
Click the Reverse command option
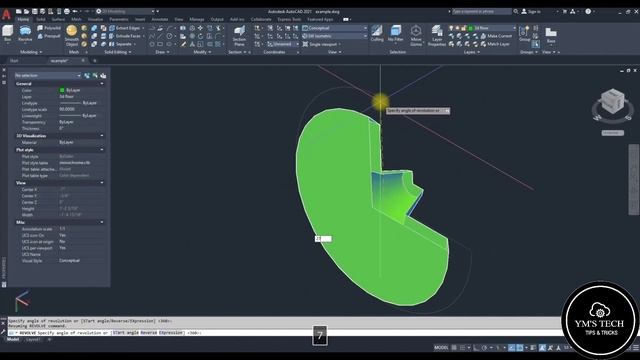coord(149,333)
